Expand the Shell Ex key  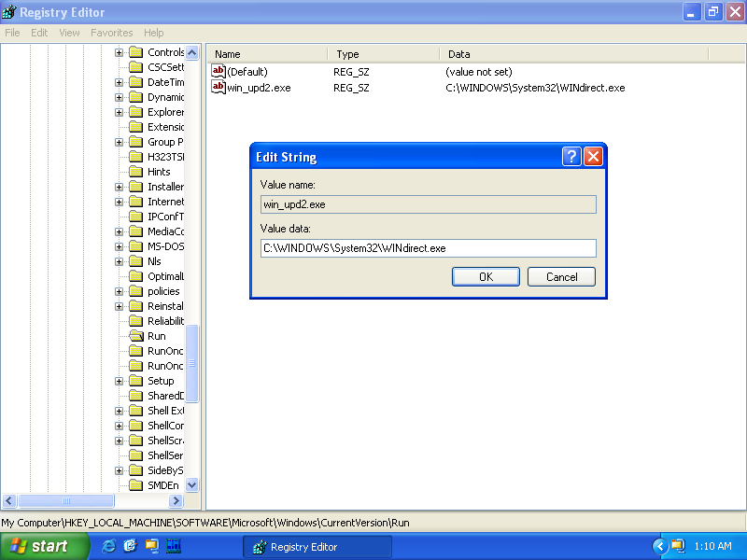120,411
